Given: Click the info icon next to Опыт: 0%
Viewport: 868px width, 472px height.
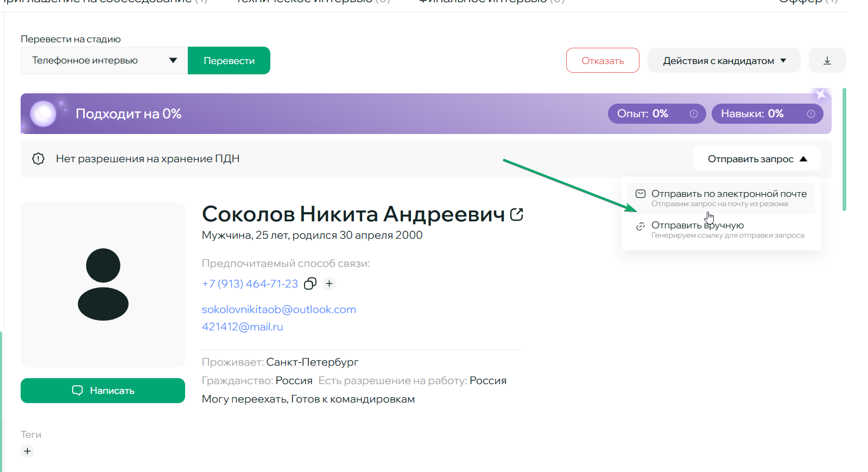Looking at the screenshot, I should tap(694, 114).
